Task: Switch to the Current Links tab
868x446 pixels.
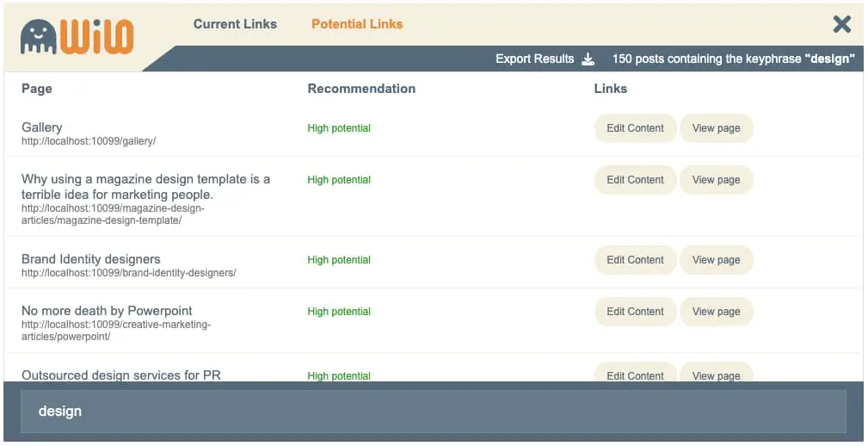Action: tap(235, 24)
